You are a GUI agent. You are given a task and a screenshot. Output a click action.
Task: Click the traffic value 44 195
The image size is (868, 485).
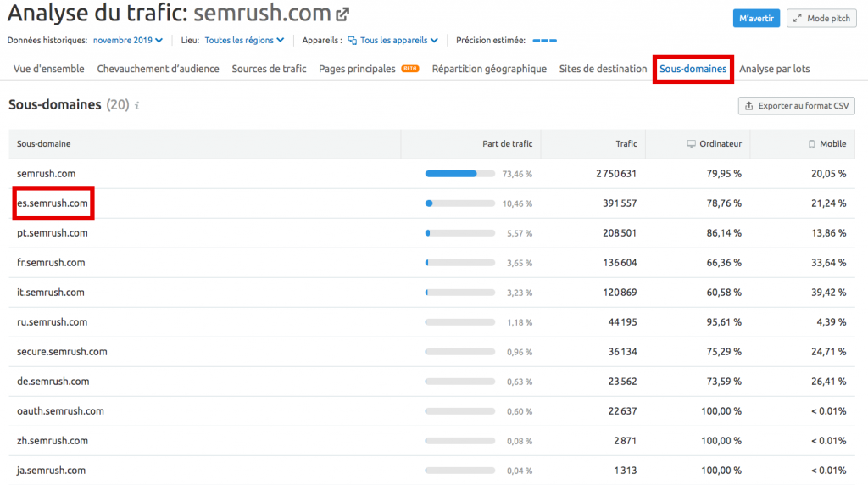coord(623,322)
